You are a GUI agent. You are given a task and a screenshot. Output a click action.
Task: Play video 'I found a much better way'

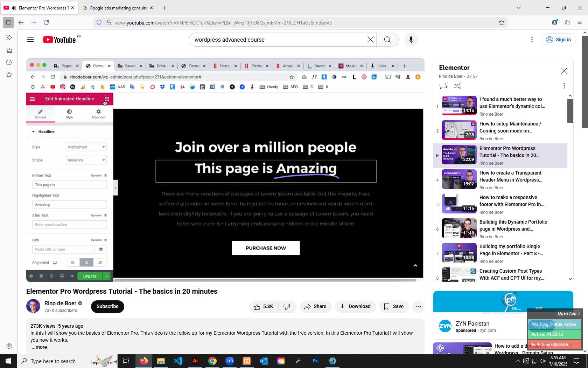[x=500, y=106]
